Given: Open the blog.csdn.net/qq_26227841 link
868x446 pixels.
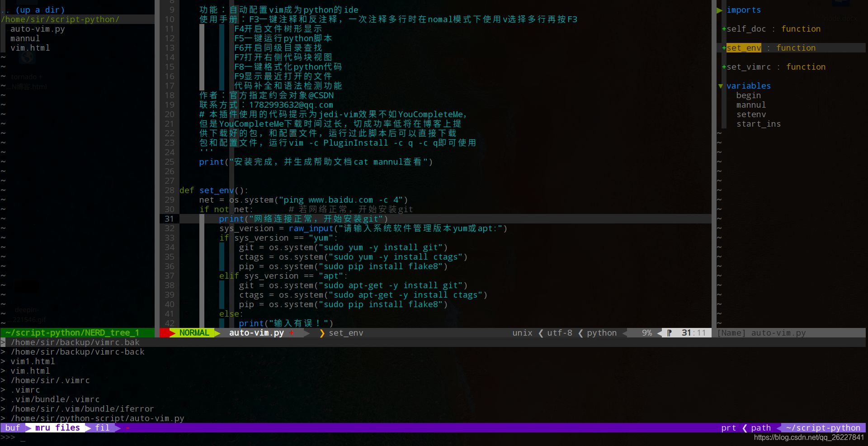Looking at the screenshot, I should point(809,437).
